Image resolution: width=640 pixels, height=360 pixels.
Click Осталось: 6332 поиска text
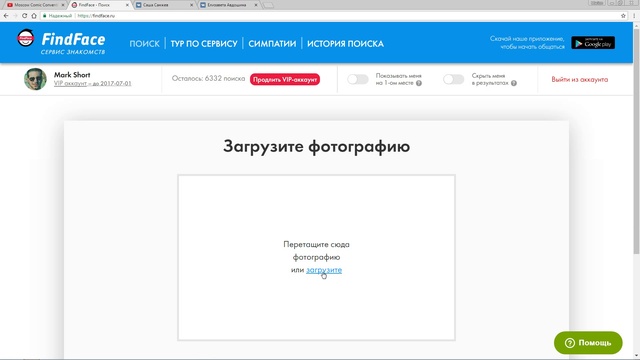[208, 78]
